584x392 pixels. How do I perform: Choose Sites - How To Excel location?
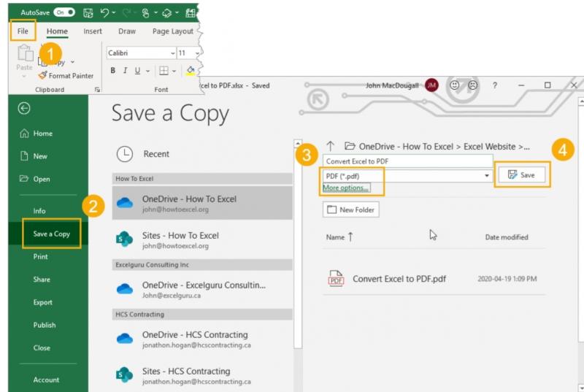[x=202, y=239]
